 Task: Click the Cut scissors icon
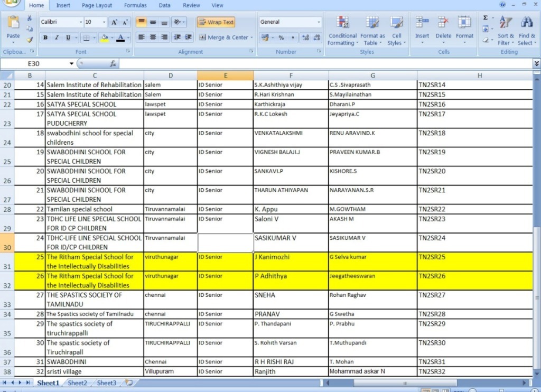click(x=30, y=18)
